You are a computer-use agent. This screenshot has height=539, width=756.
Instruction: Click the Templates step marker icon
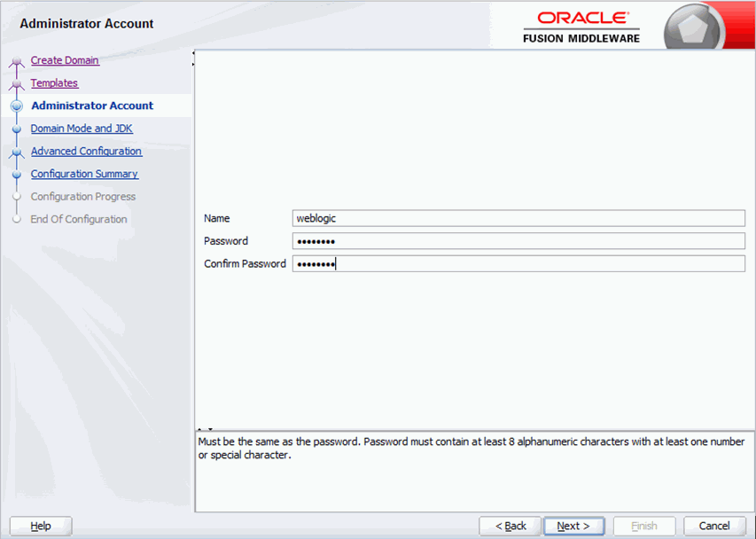[x=18, y=82]
